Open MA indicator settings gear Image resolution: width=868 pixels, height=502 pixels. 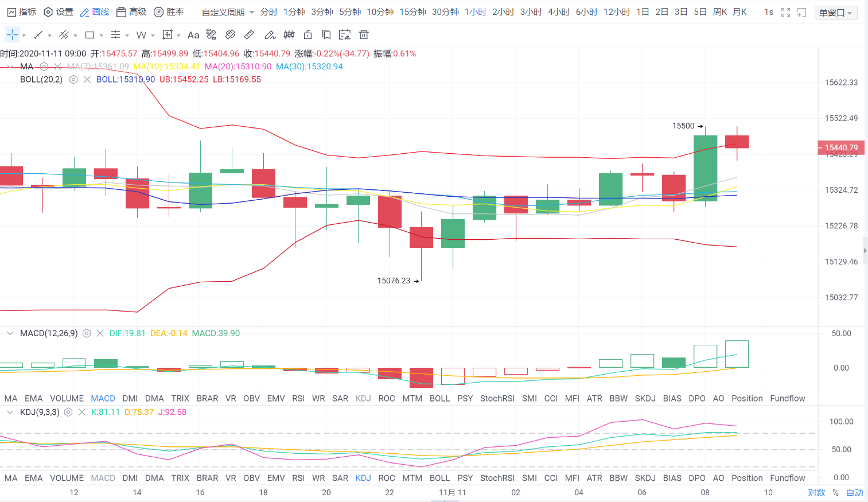pos(44,67)
